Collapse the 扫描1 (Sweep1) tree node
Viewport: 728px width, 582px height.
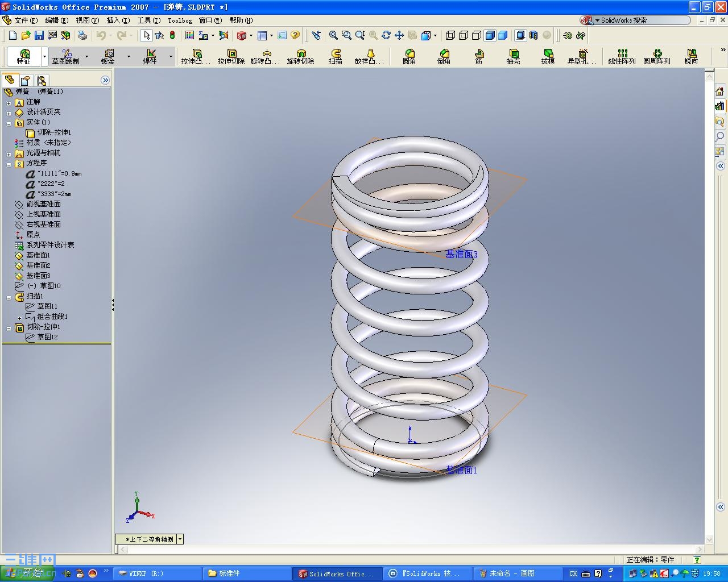[x=9, y=297]
